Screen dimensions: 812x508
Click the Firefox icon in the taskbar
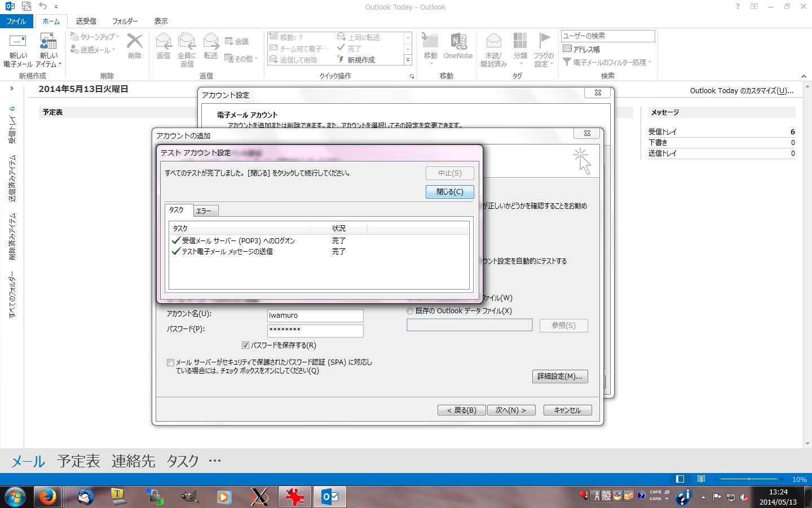click(x=47, y=497)
